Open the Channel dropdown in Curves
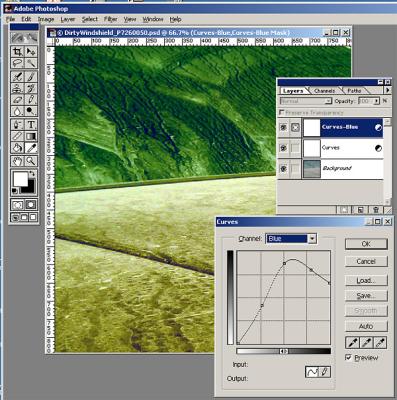 tap(312, 239)
